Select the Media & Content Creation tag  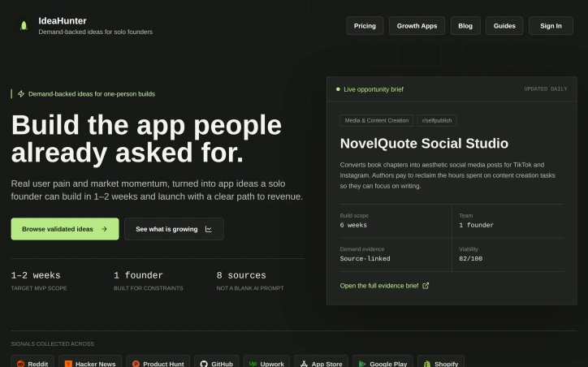pyautogui.click(x=377, y=120)
